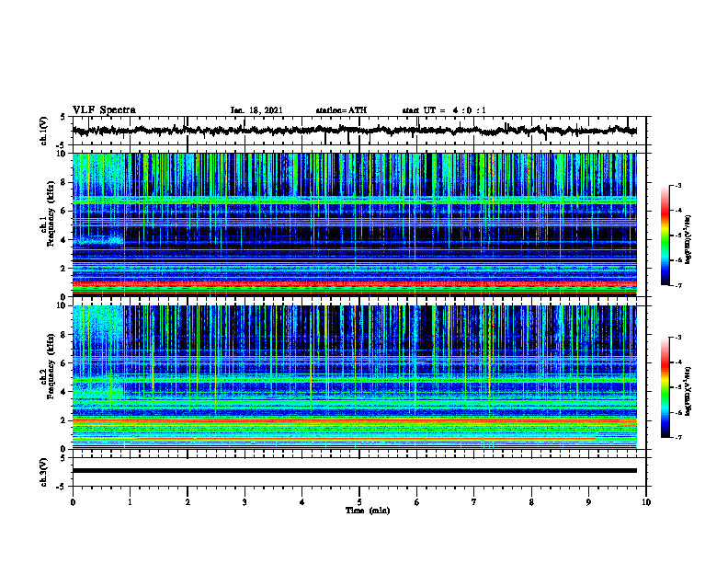Click inside the ch.1 spectrogram panel
The image size is (728, 563).
[355, 224]
